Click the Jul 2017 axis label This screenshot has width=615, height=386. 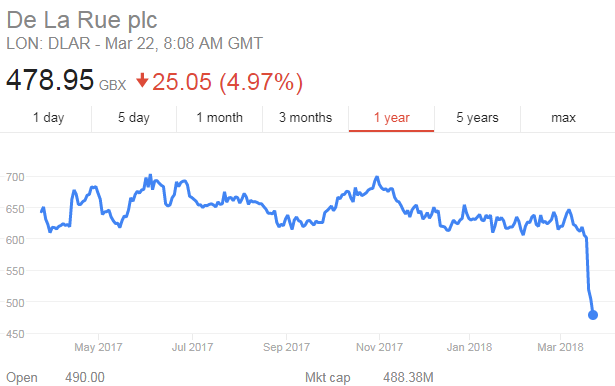click(192, 347)
